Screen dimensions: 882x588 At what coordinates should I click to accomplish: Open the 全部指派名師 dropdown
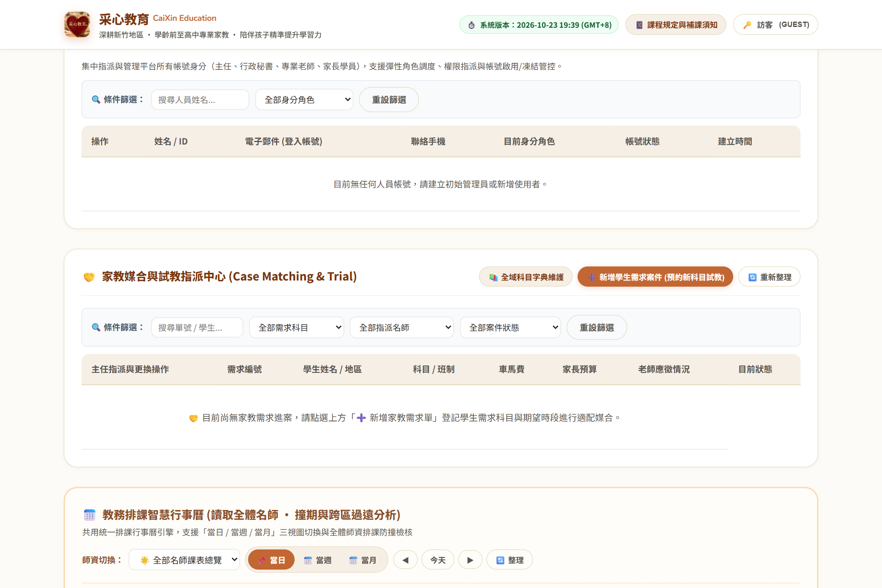click(x=402, y=327)
